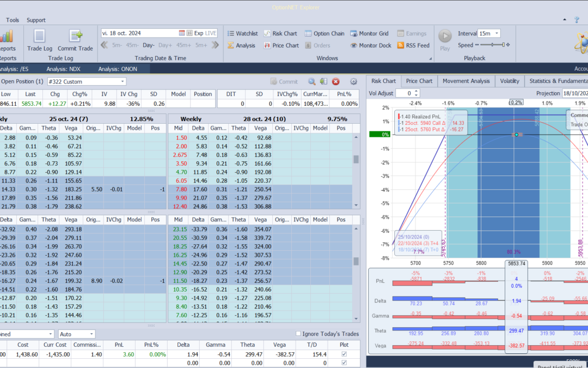This screenshot has width=588, height=368.
Task: Select the 11.50 Mid put price cell
Action: click(x=181, y=281)
